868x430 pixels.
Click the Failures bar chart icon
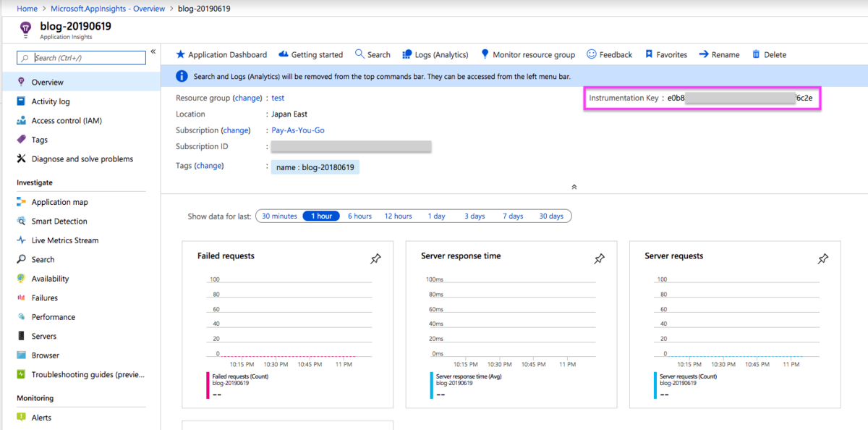coord(21,298)
